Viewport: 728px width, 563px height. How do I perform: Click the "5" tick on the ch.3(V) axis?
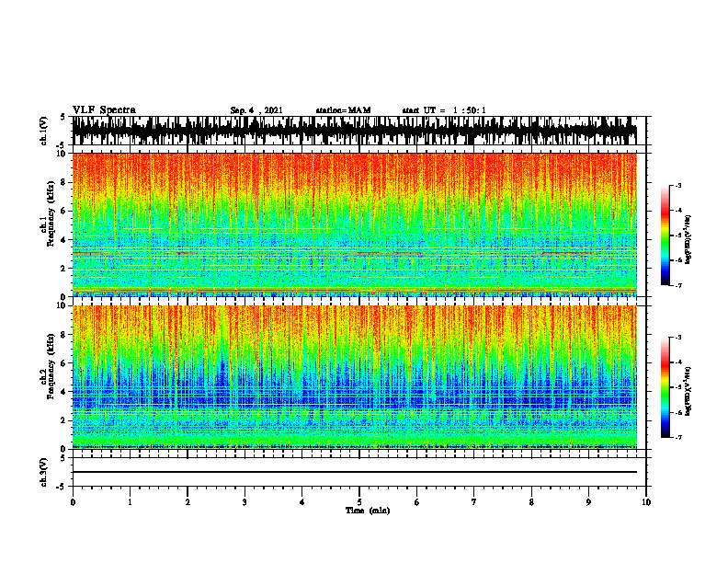[x=64, y=458]
